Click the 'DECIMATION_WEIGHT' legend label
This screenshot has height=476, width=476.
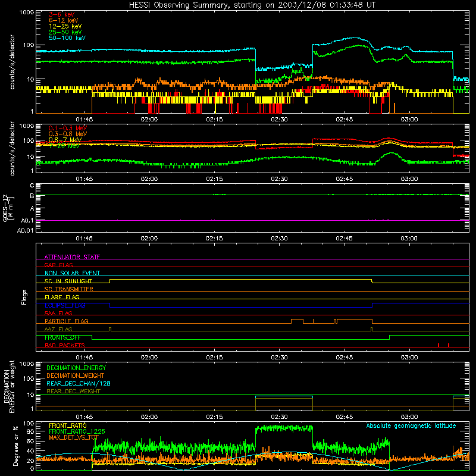(76, 375)
